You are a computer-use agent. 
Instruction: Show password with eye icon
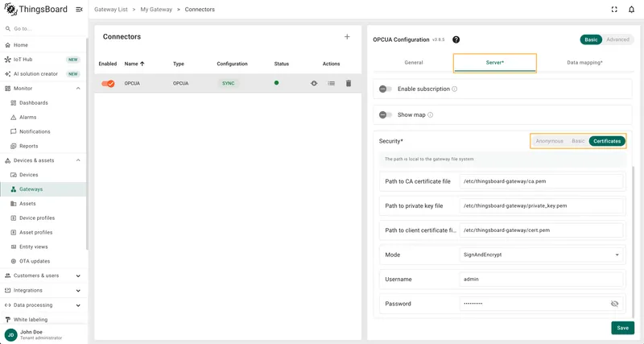coord(614,304)
